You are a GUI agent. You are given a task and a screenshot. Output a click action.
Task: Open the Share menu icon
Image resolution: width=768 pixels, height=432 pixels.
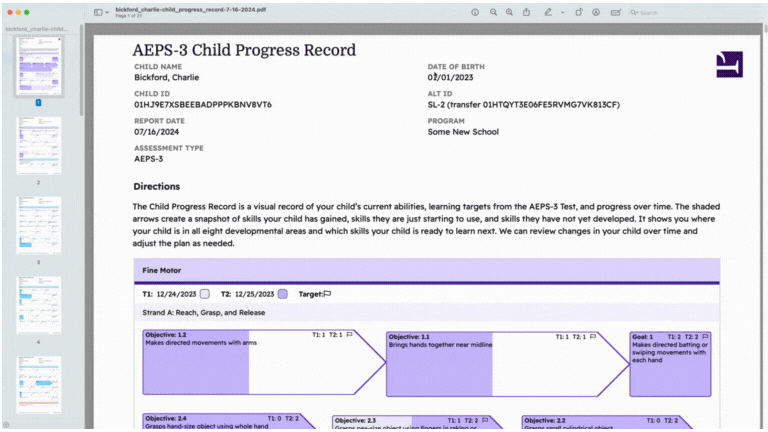point(526,12)
